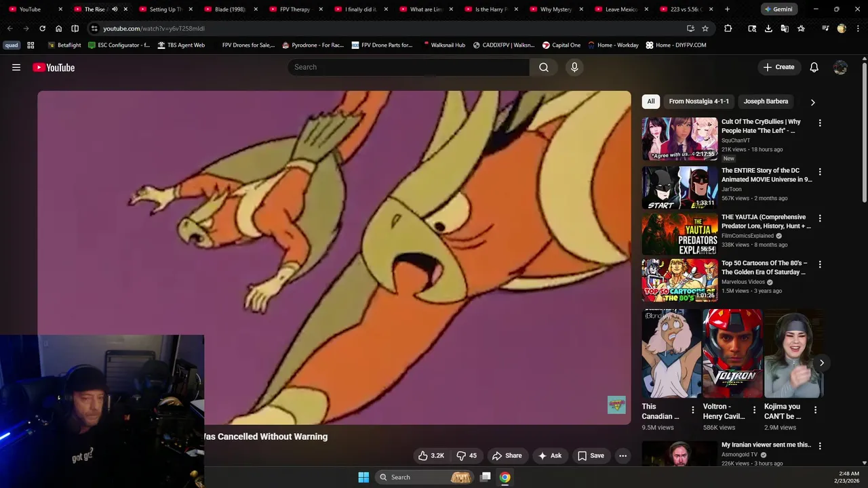The image size is (868, 488).
Task: Start voice search with the microphone icon
Action: pos(574,67)
